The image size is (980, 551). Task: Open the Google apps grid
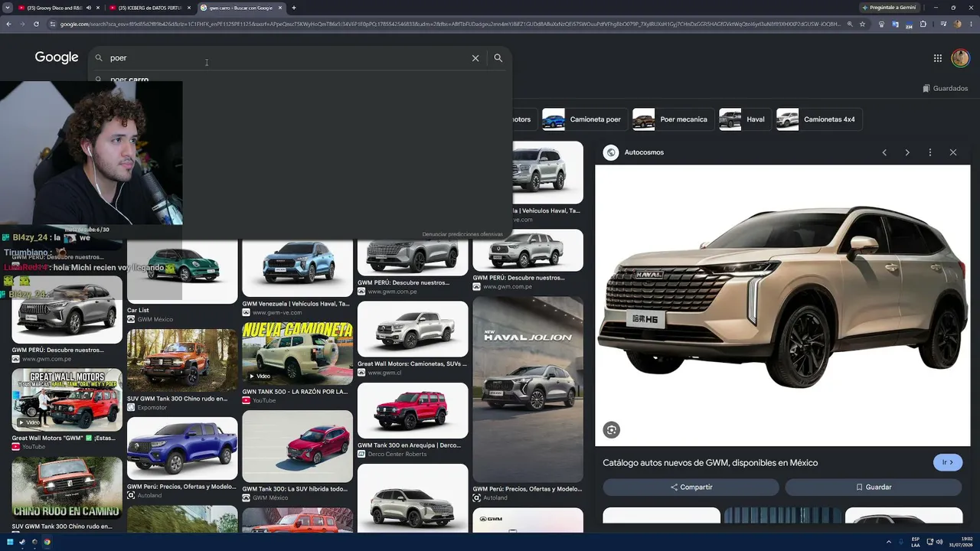pos(937,58)
